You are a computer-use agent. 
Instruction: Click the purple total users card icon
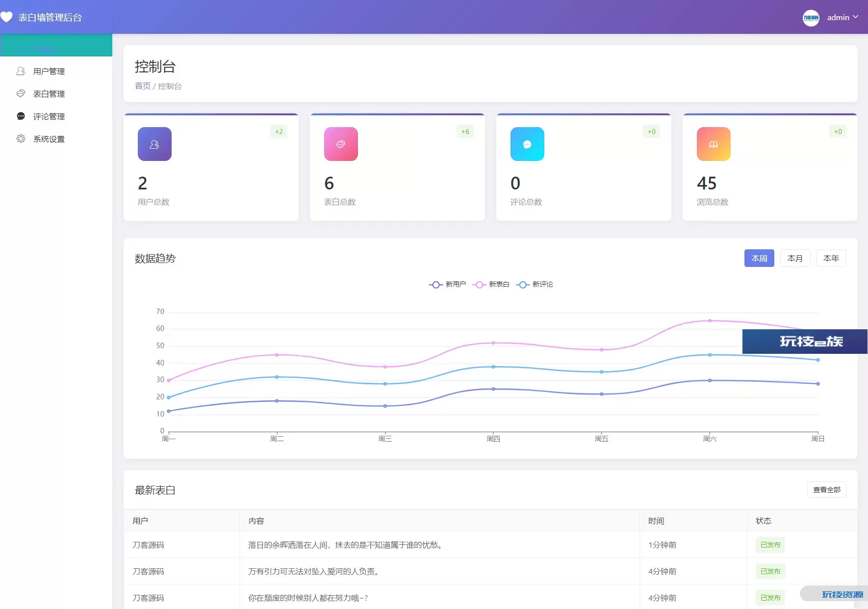154,144
